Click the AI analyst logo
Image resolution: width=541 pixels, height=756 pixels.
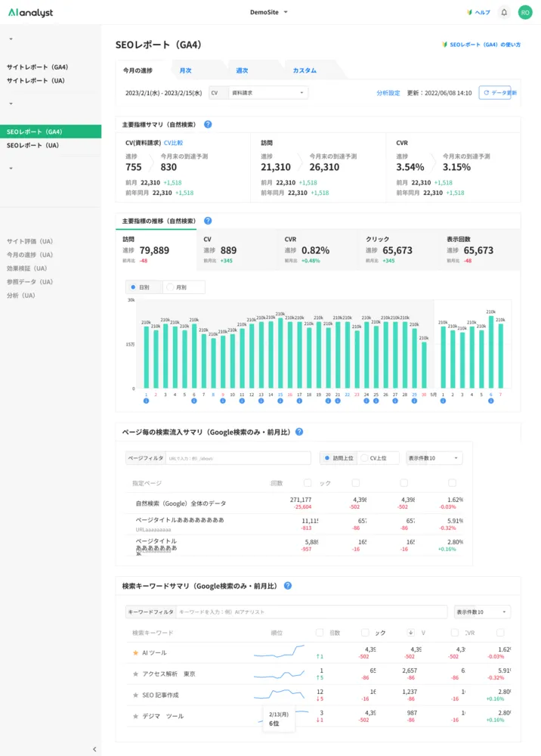pos(31,13)
